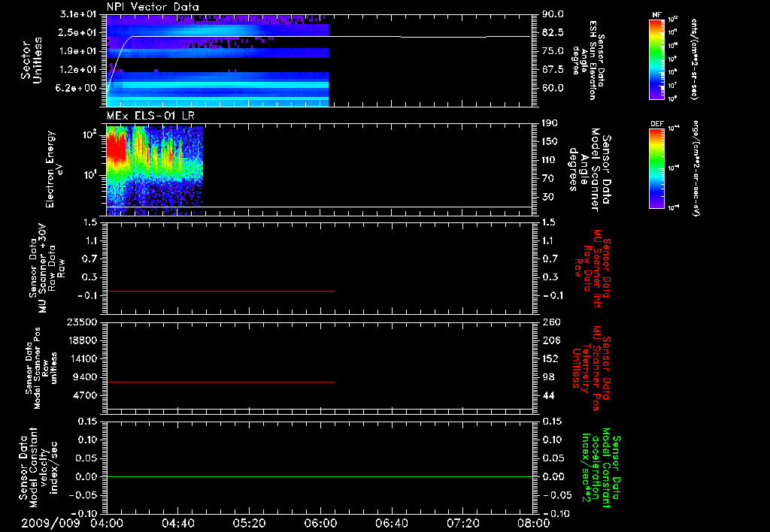The width and height of the screenshot is (770, 532).
Task: Click the 60.0 sun elevation tick label
Action: pyautogui.click(x=553, y=88)
